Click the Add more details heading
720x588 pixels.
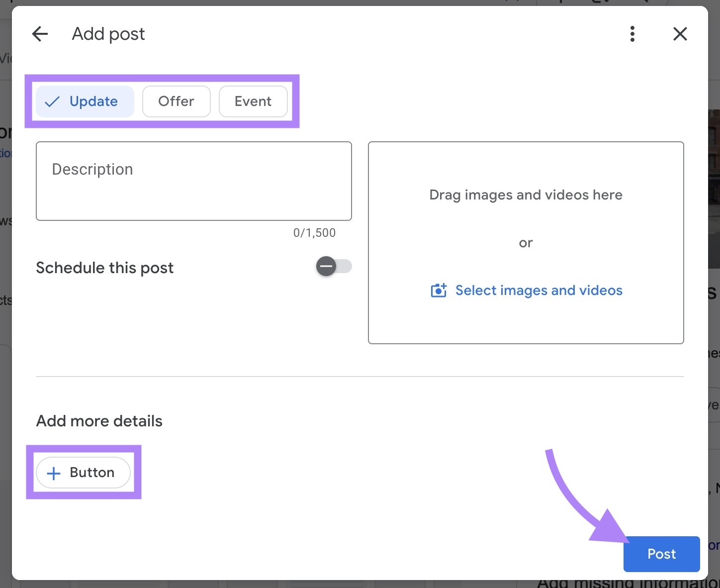coord(98,421)
